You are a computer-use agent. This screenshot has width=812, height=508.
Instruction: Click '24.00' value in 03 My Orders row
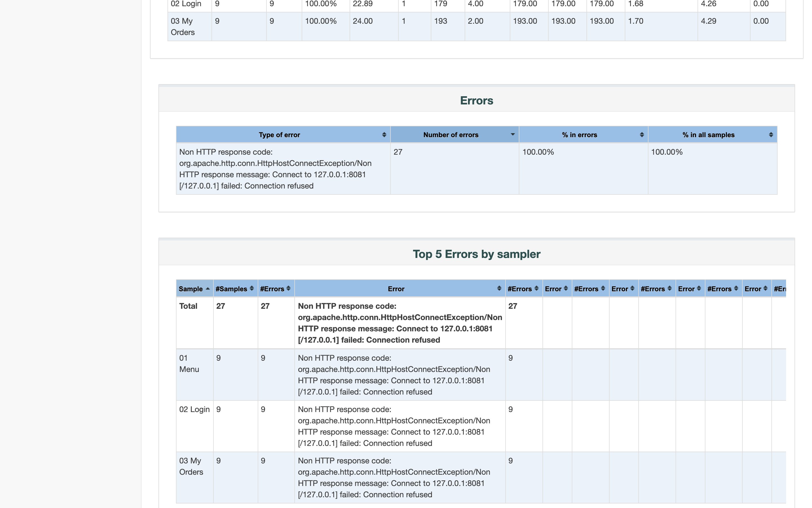pos(362,21)
